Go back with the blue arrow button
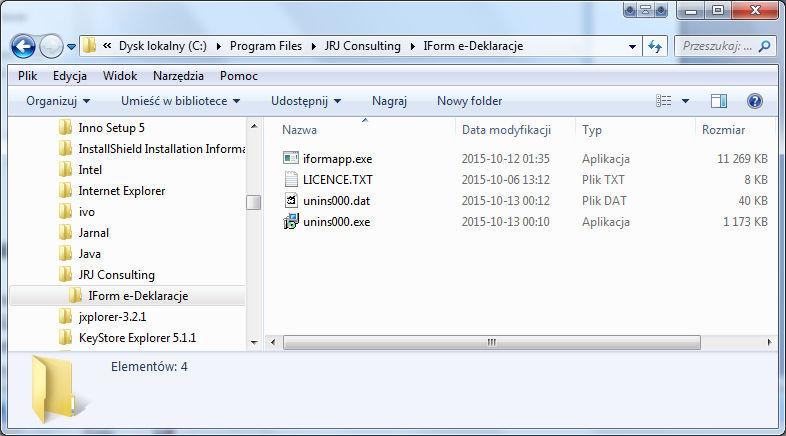 (23, 47)
